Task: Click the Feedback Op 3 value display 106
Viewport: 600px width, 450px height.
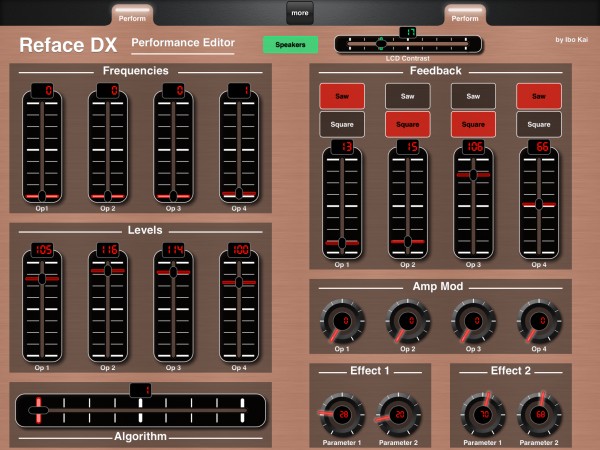Action: [x=473, y=147]
